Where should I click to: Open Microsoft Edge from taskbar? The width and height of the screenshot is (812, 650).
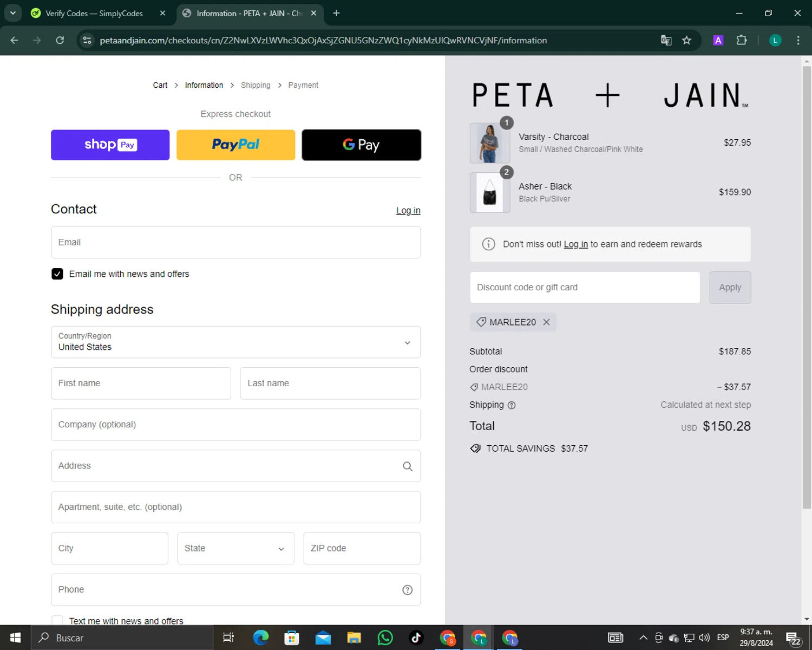pyautogui.click(x=260, y=638)
